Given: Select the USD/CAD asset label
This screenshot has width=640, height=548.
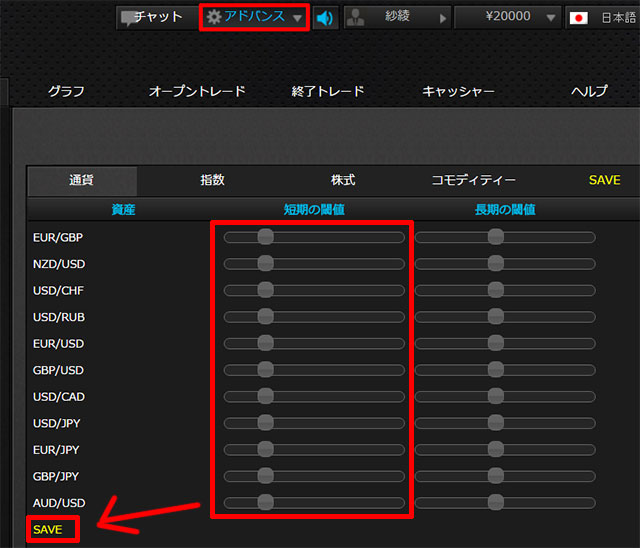Looking at the screenshot, I should pyautogui.click(x=59, y=397).
